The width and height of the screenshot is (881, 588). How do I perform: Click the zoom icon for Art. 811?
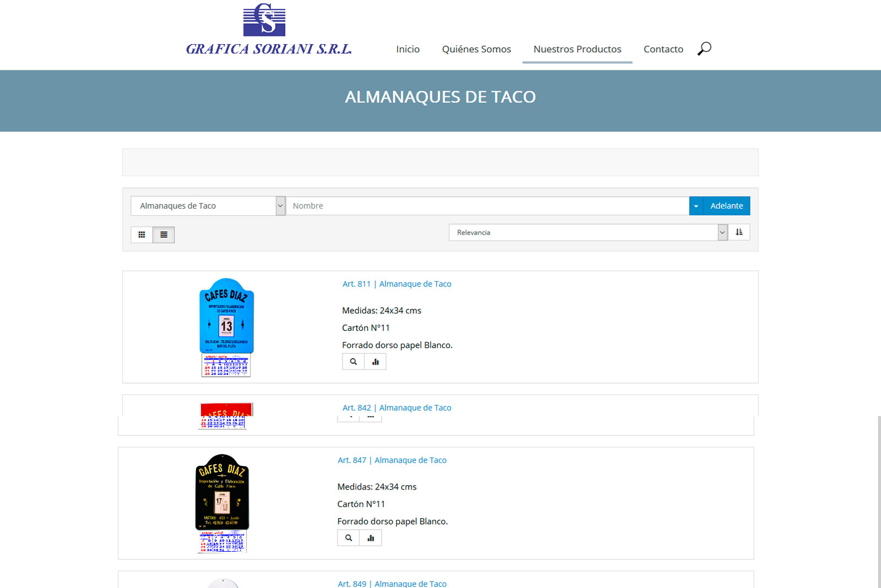[354, 362]
